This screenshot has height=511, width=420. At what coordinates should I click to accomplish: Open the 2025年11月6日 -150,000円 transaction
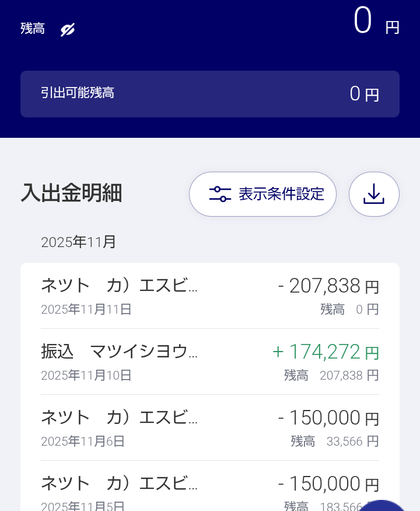[x=210, y=427]
